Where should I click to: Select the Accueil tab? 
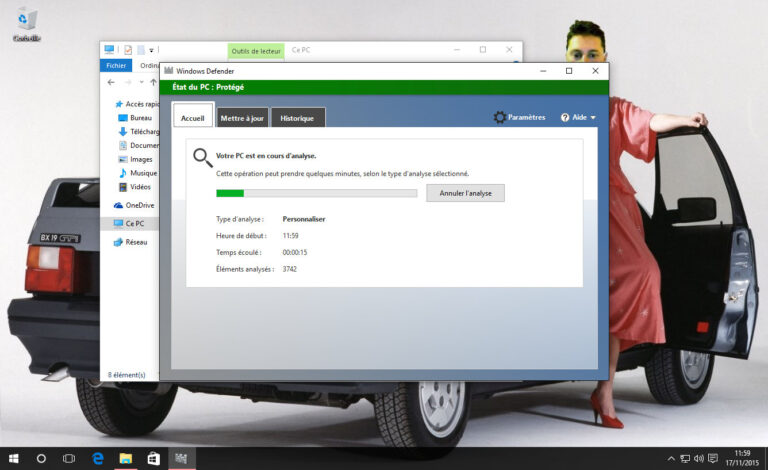[192, 118]
